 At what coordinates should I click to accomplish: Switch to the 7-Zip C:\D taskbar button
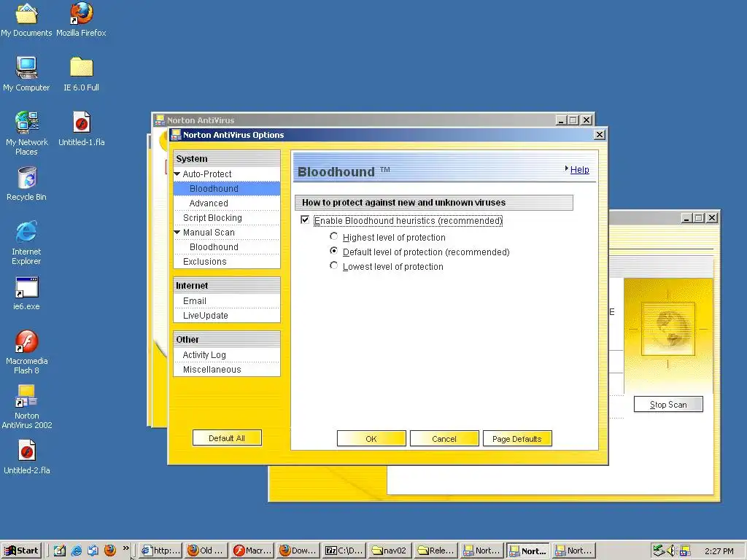click(x=344, y=551)
